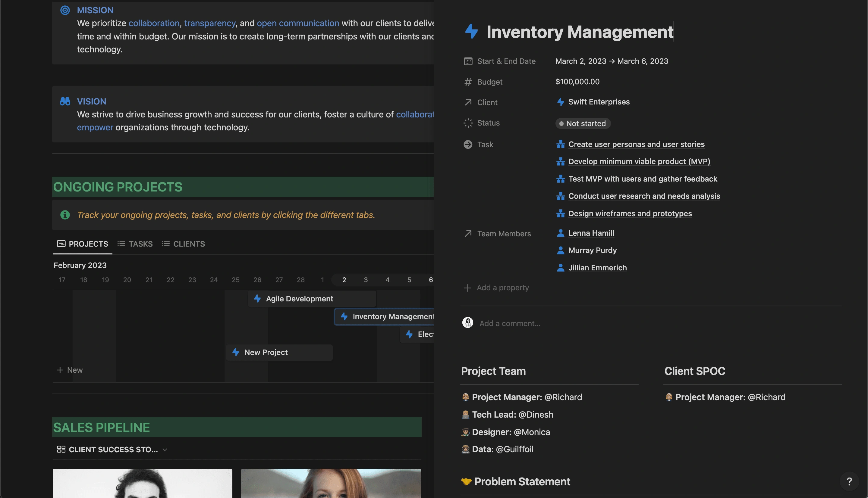Click the dark-haired man client thumbnail
Viewport: 868px width, 498px height.
142,483
